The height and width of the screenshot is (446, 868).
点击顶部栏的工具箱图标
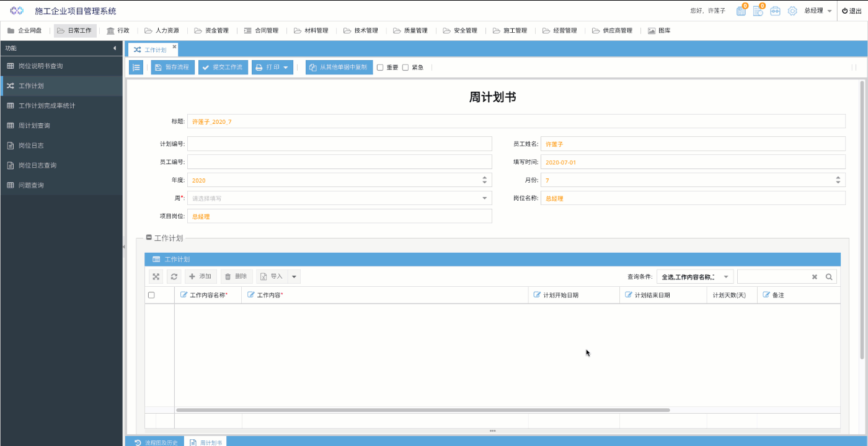(775, 11)
